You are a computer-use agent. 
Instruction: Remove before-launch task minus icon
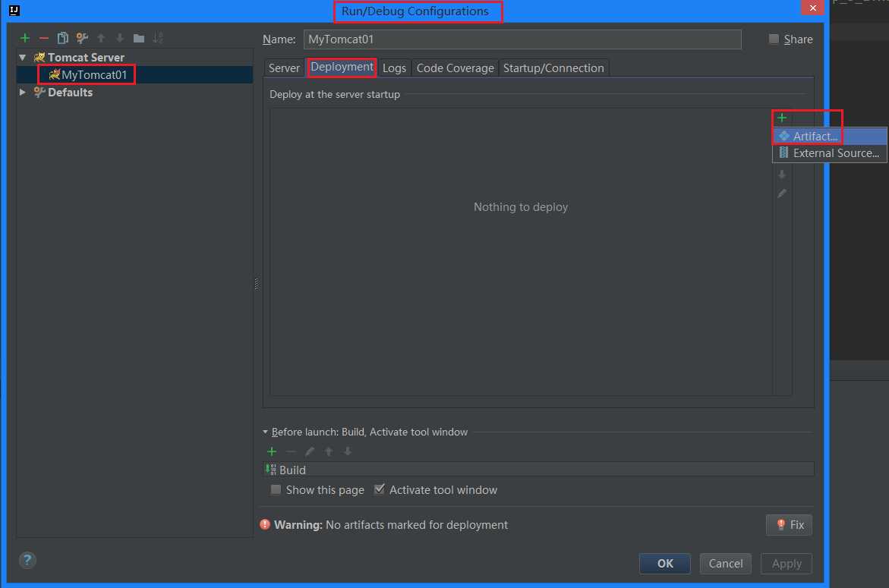tap(291, 451)
